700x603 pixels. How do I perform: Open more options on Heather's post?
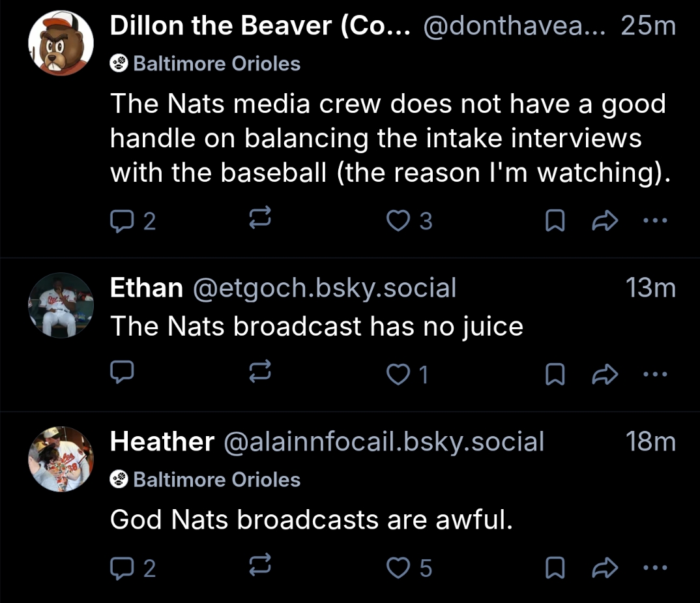click(654, 567)
